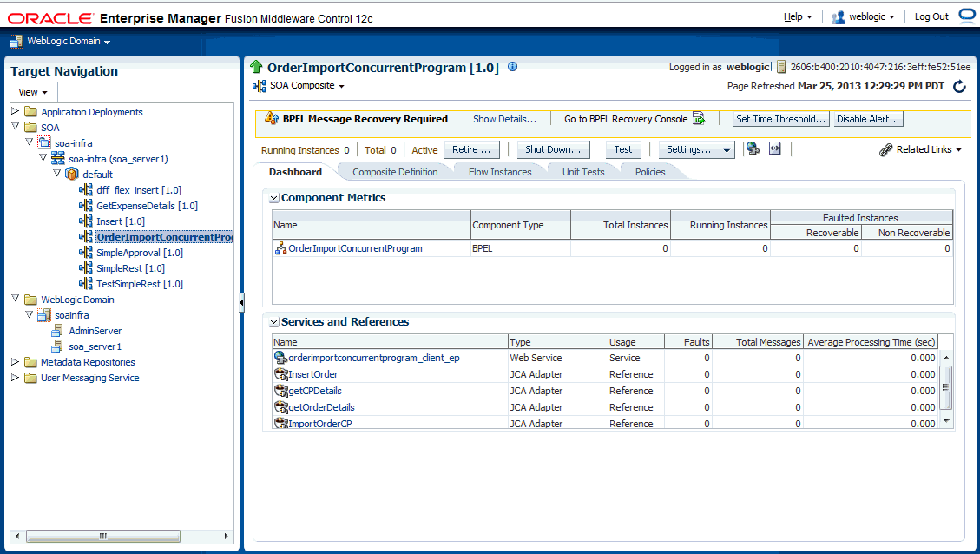Screen dimensions: 980x554
Task: Click the Test button
Action: click(623, 149)
